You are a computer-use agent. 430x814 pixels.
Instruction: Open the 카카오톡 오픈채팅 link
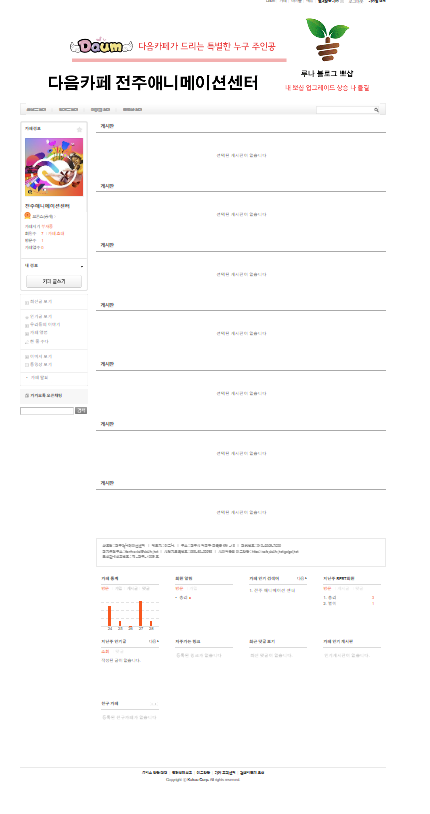coord(46,396)
